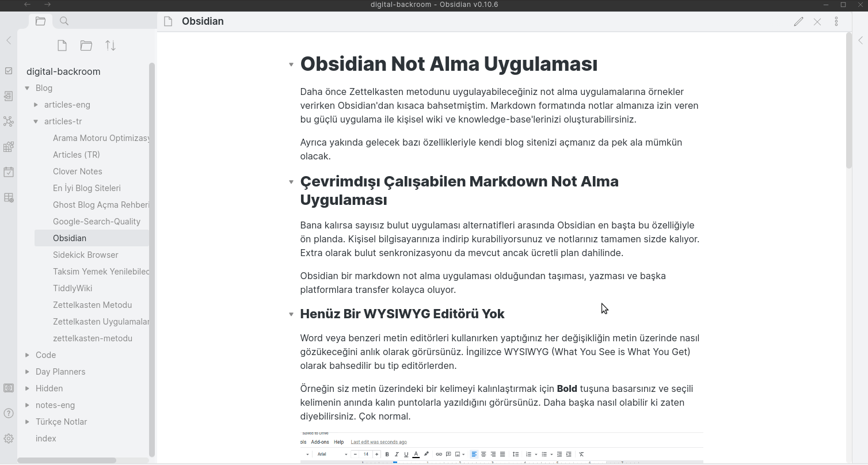Viewport: 868px width, 465px height.
Task: Expand the Code folder
Action: (x=27, y=355)
